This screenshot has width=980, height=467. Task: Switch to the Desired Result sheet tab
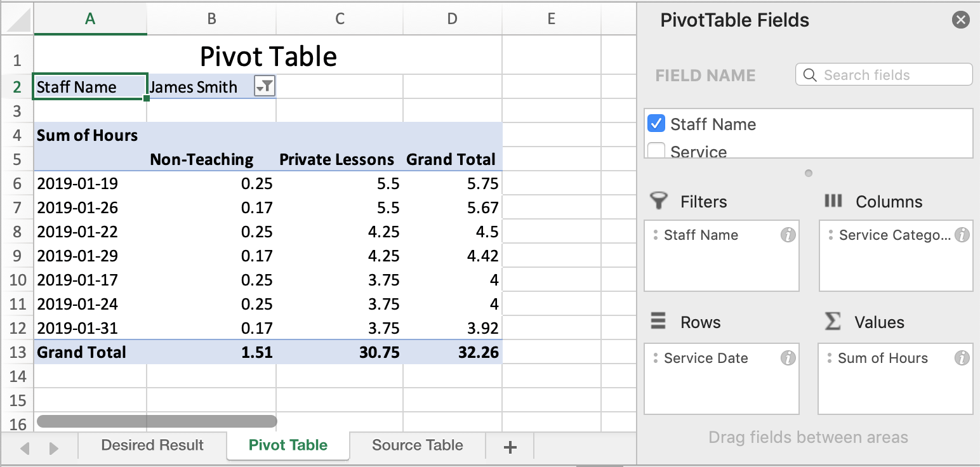pyautogui.click(x=152, y=445)
